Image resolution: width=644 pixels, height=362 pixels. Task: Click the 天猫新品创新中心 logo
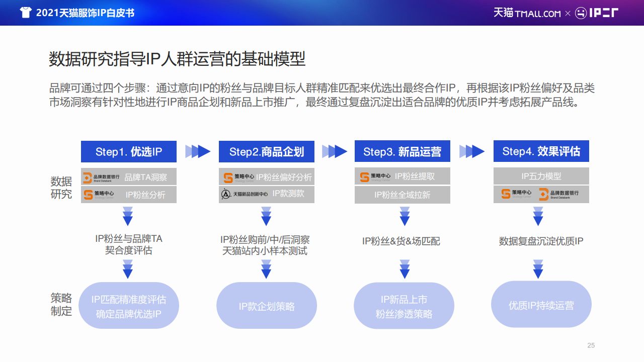tap(245, 194)
